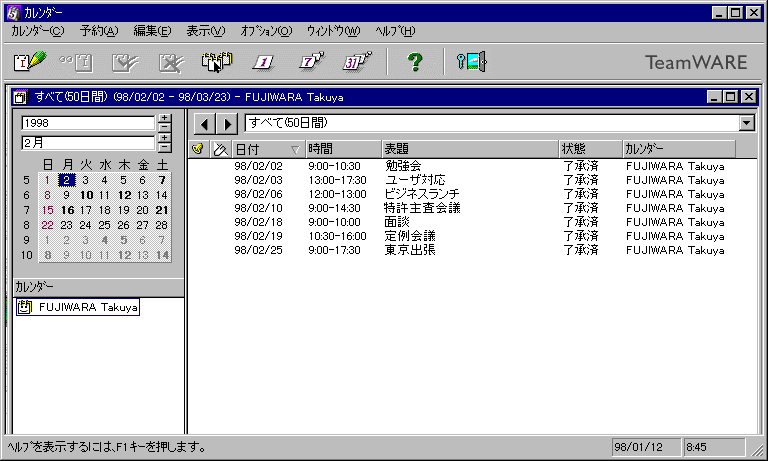The height and width of the screenshot is (461, 768).
Task: Click the 状態 column header
Action: (x=588, y=149)
